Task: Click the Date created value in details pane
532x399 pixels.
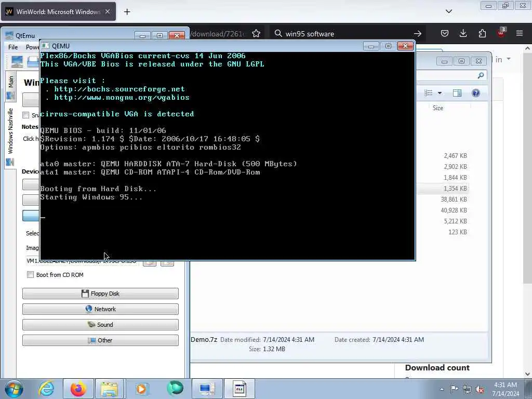Action: [398, 340]
